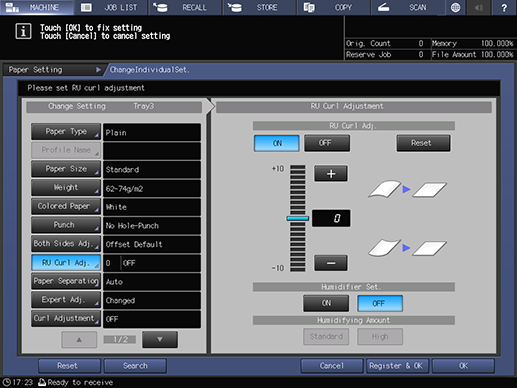Click Register & OK button
This screenshot has width=517, height=388.
(x=396, y=366)
